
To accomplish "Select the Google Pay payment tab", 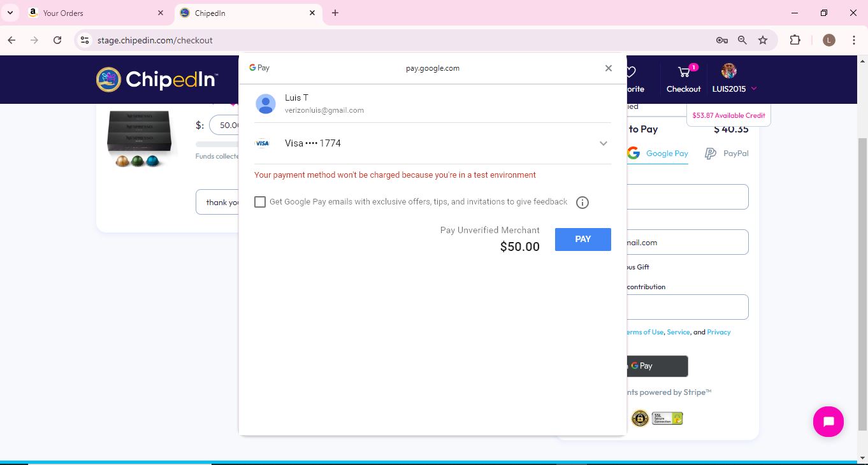I will coord(658,154).
